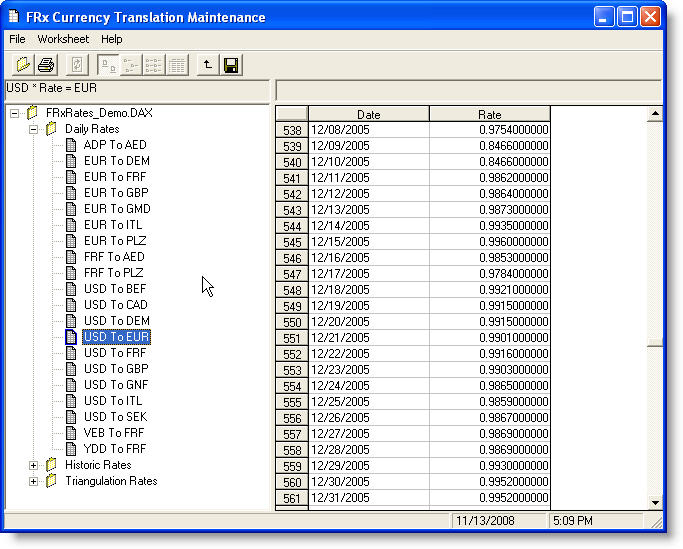The width and height of the screenshot is (683, 549).
Task: Open the Worksheet menu
Action: 63,39
